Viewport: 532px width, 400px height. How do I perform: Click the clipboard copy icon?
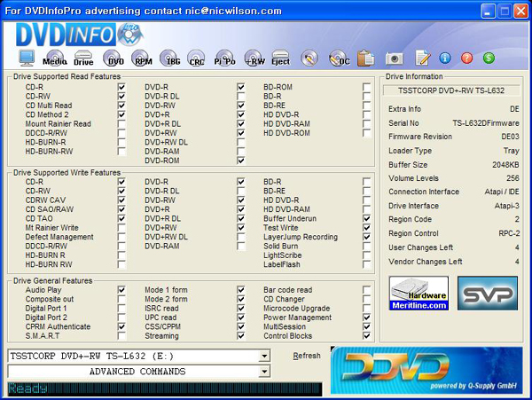pos(365,58)
